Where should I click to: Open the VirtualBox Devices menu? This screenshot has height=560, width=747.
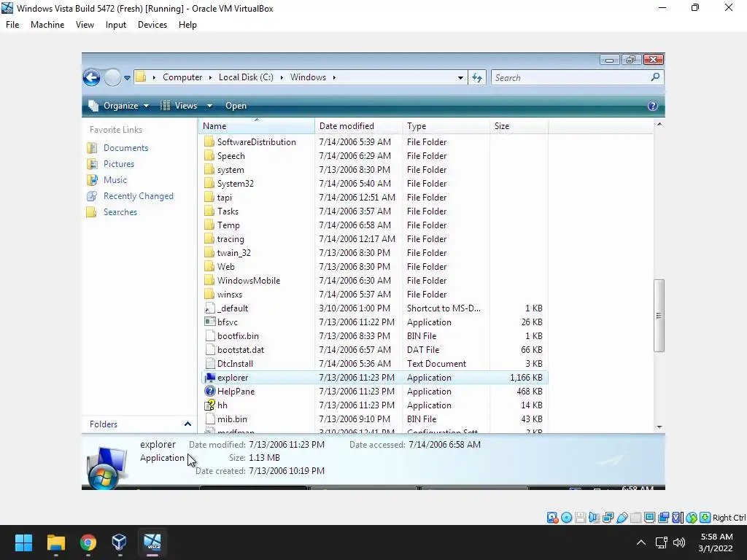[x=152, y=25]
